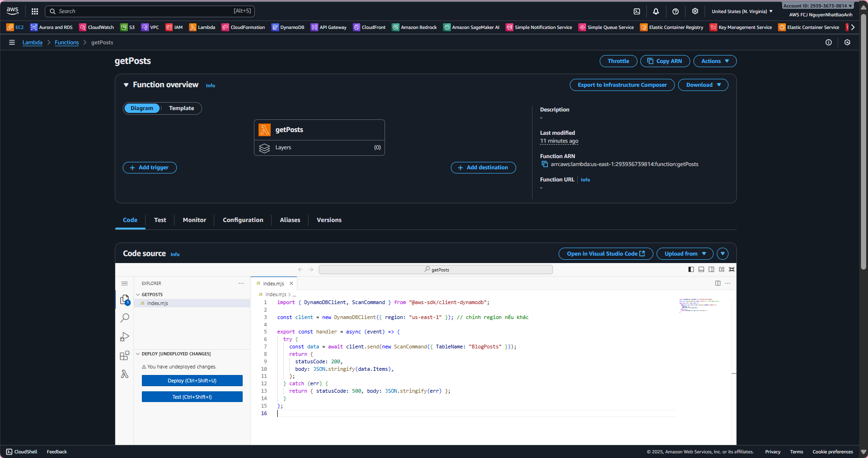Collapse the Function overview section

[126, 85]
